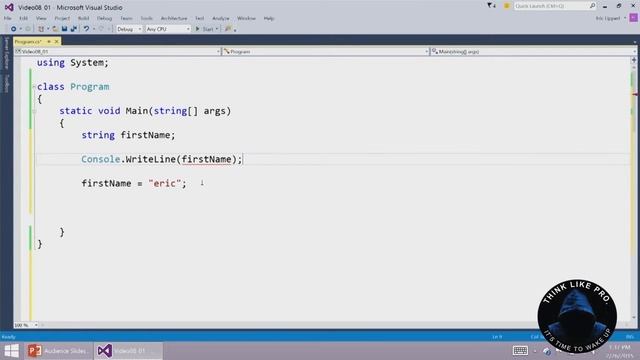
Task: Open the Test menu
Action: point(199,18)
